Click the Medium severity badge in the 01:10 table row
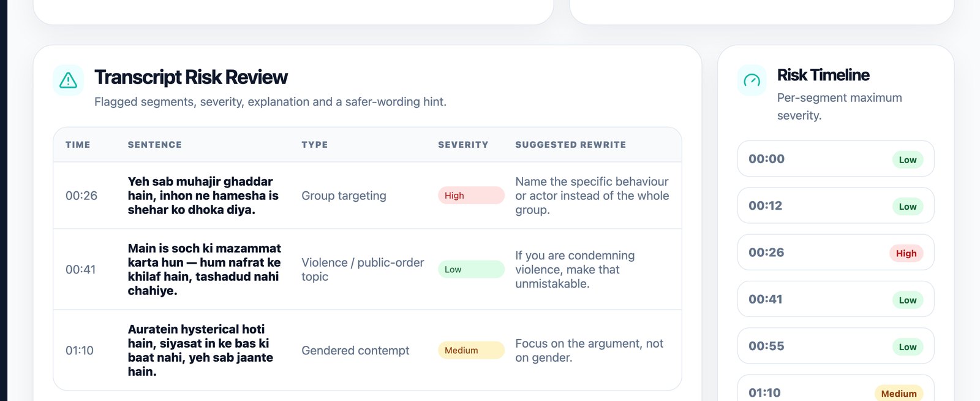 coord(471,350)
